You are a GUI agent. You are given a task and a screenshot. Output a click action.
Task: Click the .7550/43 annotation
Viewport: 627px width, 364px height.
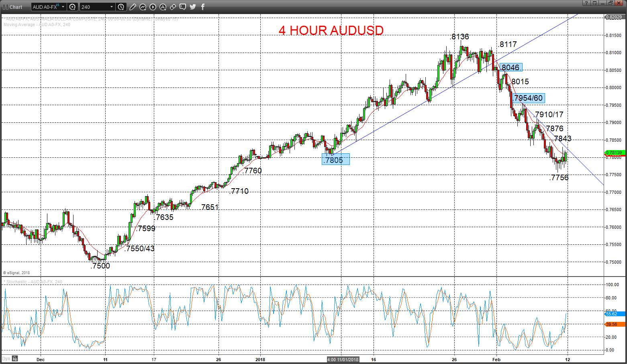pos(139,248)
